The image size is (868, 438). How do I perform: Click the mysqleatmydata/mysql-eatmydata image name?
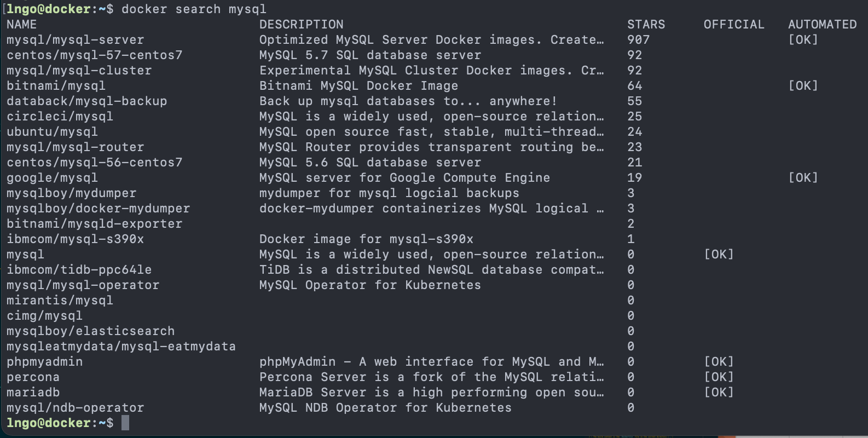click(121, 347)
